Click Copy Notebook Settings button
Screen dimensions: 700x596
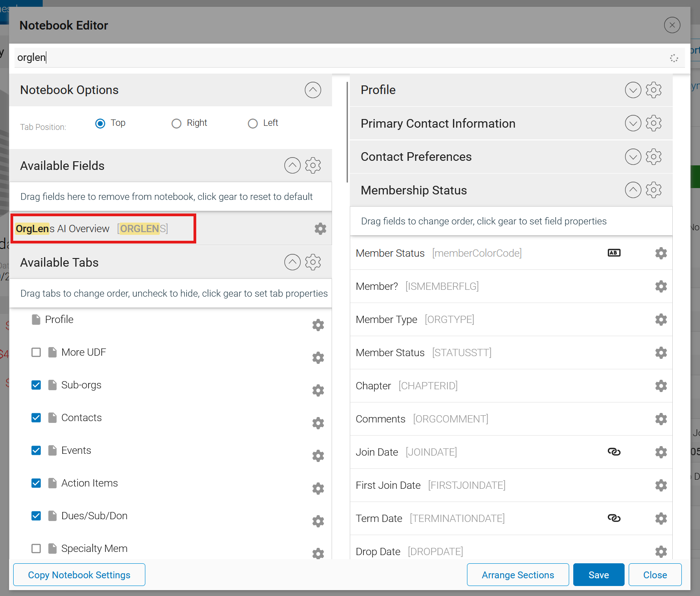[79, 575]
